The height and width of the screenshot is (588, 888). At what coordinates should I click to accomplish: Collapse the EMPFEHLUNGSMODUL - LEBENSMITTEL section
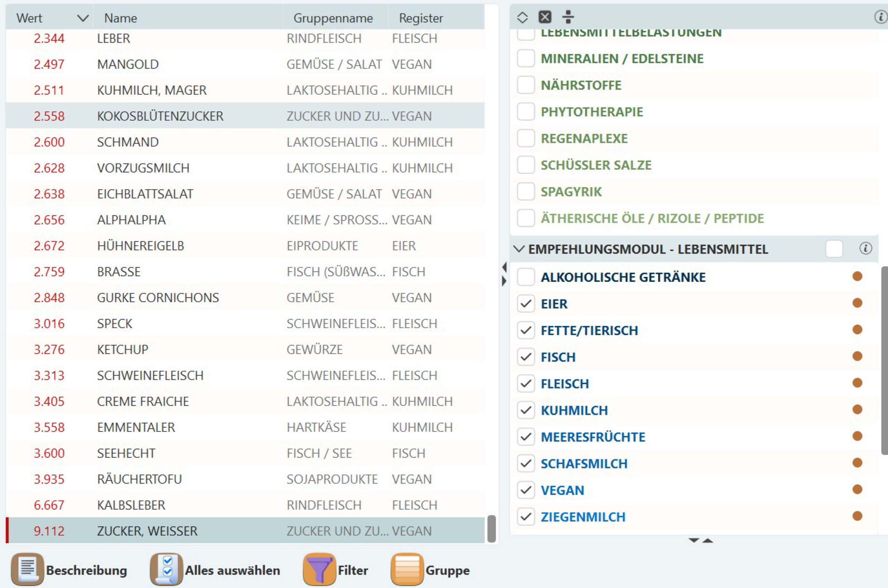tap(519, 249)
